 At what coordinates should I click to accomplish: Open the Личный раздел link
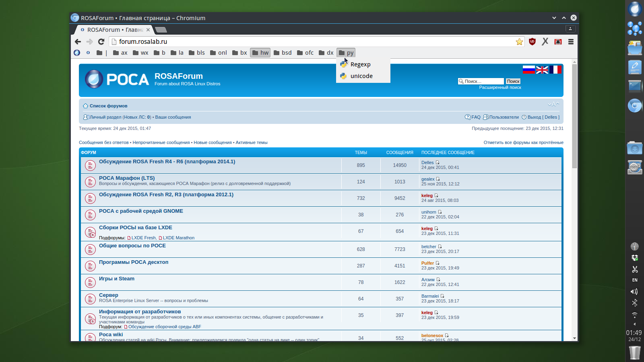pos(105,117)
